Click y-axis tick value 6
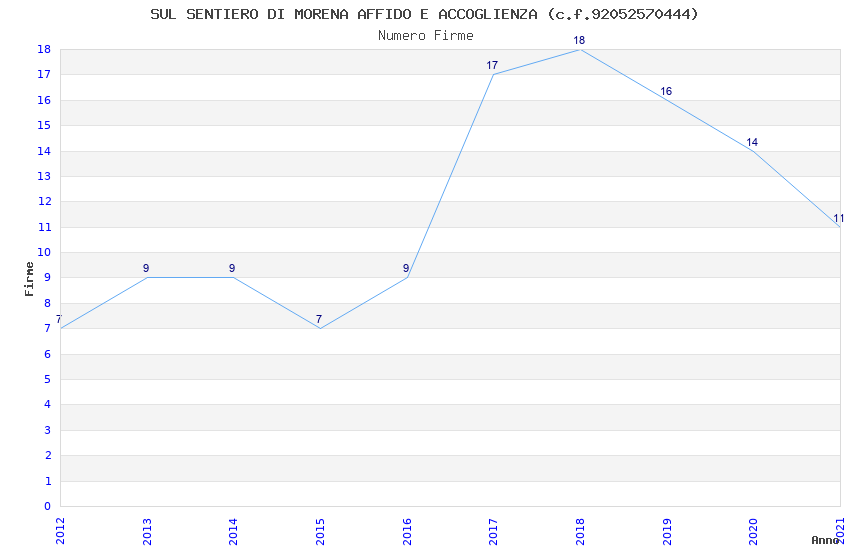This screenshot has width=850, height=550. (x=48, y=354)
